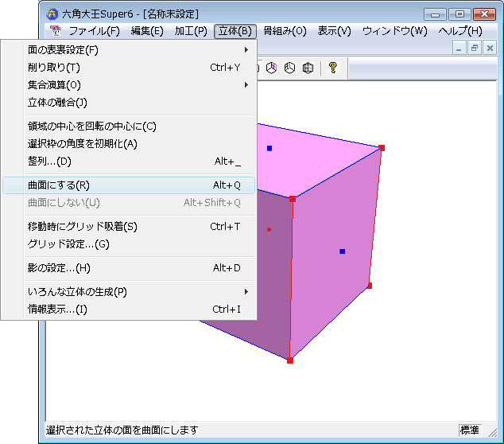Screen dimensions: 504x444
Task: Choose 立体の融合(J) menu entry
Action: pyautogui.click(x=129, y=103)
